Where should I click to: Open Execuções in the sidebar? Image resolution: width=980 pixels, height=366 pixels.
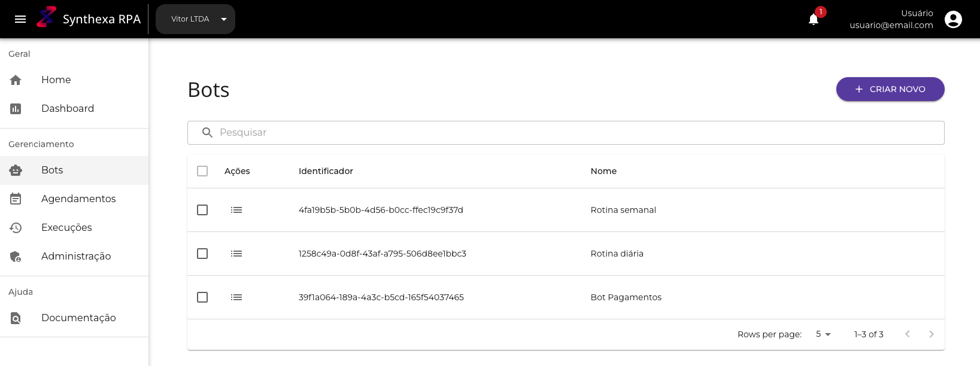click(x=74, y=227)
